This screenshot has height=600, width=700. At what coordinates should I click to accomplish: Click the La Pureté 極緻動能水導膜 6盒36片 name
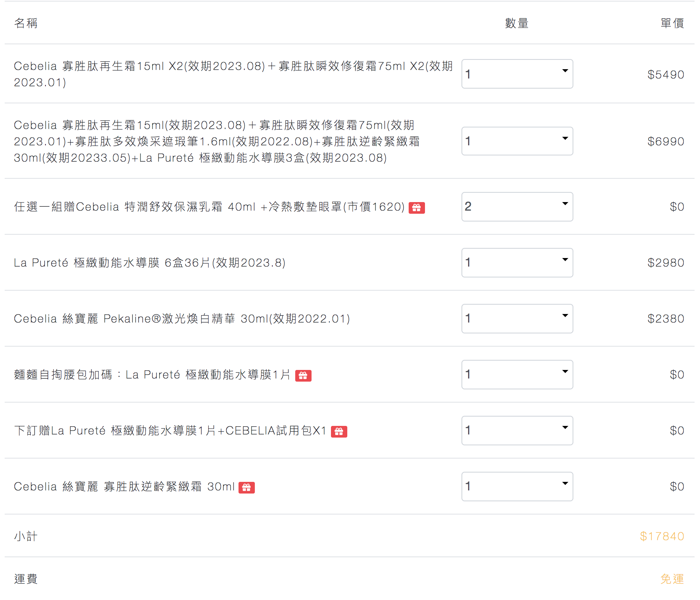coord(150,263)
